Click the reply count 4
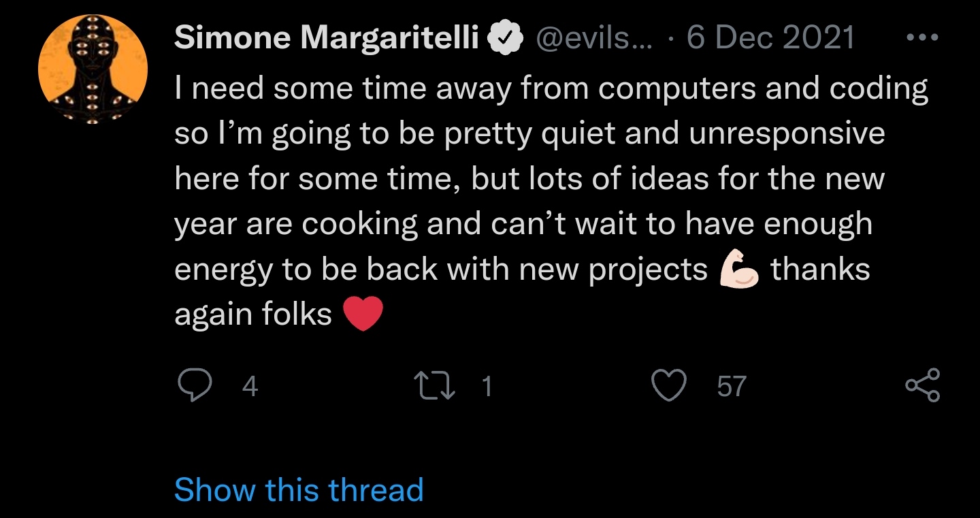 coord(250,387)
